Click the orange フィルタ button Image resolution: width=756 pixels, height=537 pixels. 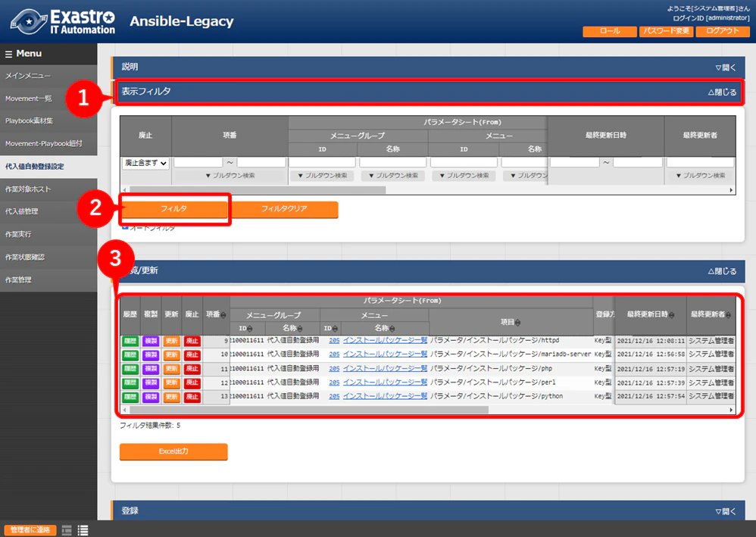click(x=173, y=209)
